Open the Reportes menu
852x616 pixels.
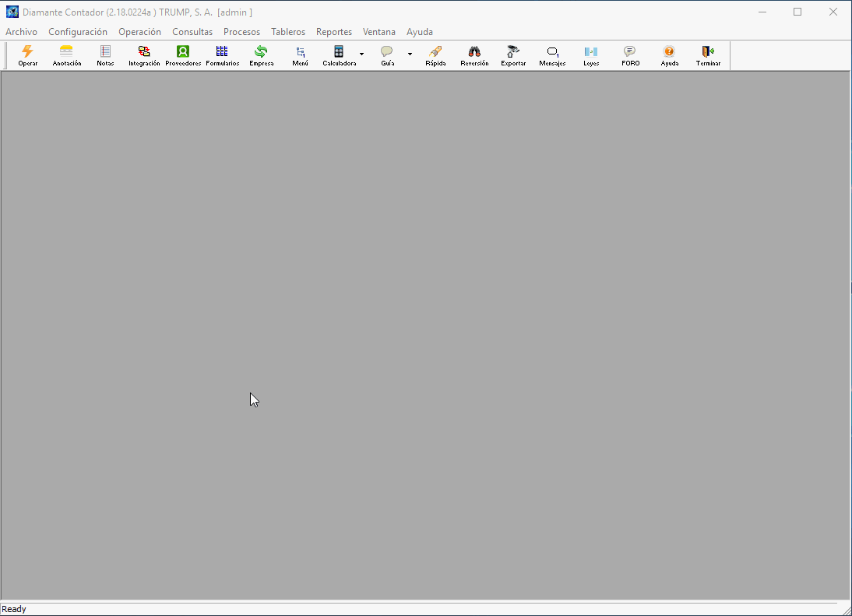[333, 32]
